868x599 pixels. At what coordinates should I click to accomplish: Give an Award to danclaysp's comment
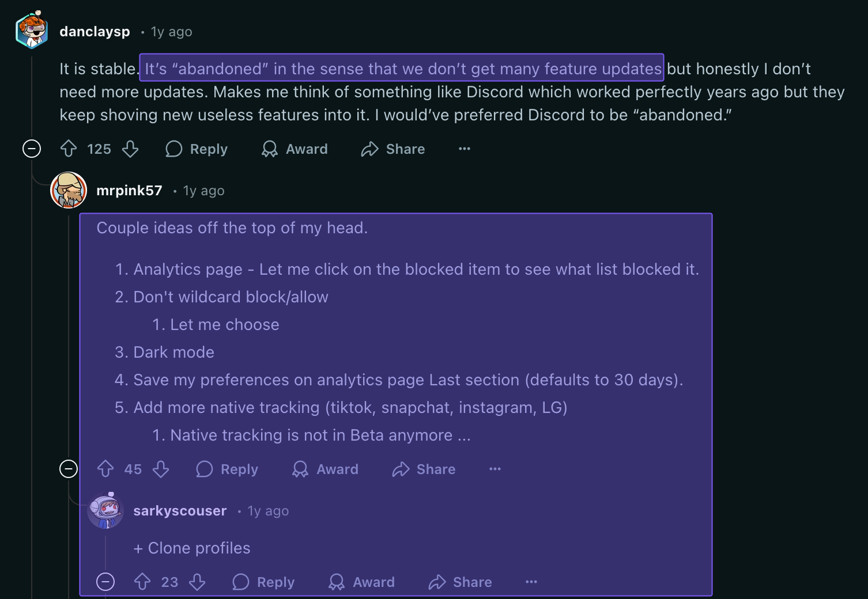[x=295, y=149]
